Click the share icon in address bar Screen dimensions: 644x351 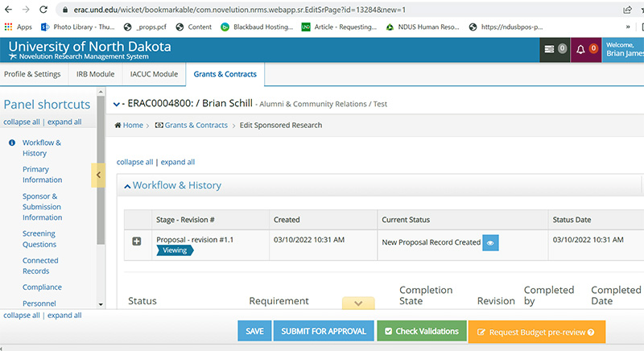point(627,10)
